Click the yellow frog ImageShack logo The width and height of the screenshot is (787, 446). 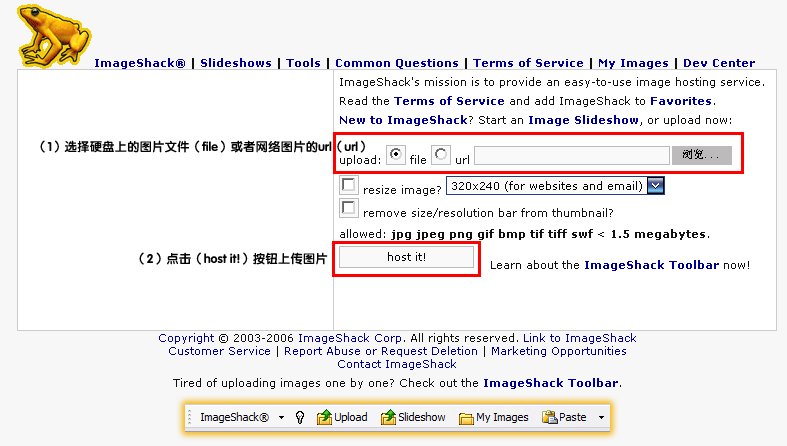(x=54, y=36)
